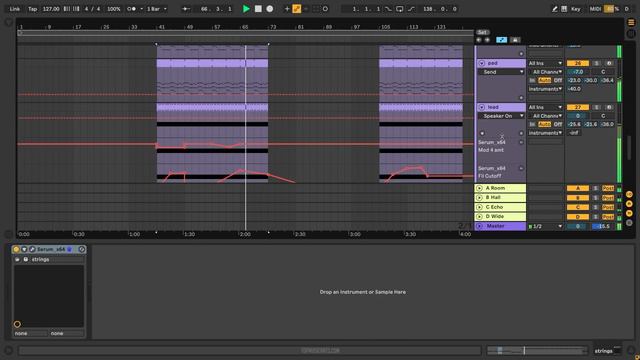Screen dimensions: 640x360
Task: Open the pad track All Channels dropdown
Action: point(545,72)
